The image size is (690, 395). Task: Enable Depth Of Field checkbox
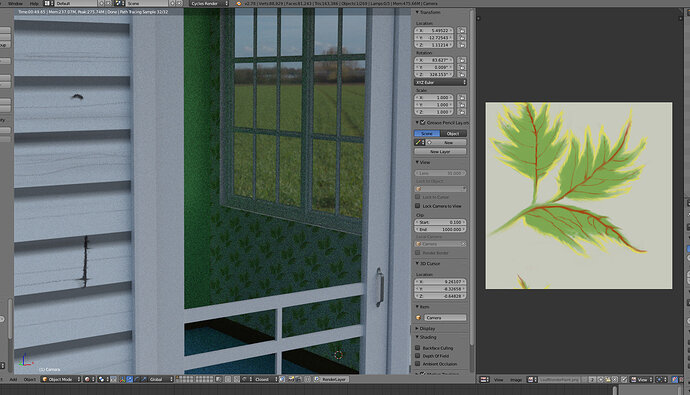click(418, 355)
